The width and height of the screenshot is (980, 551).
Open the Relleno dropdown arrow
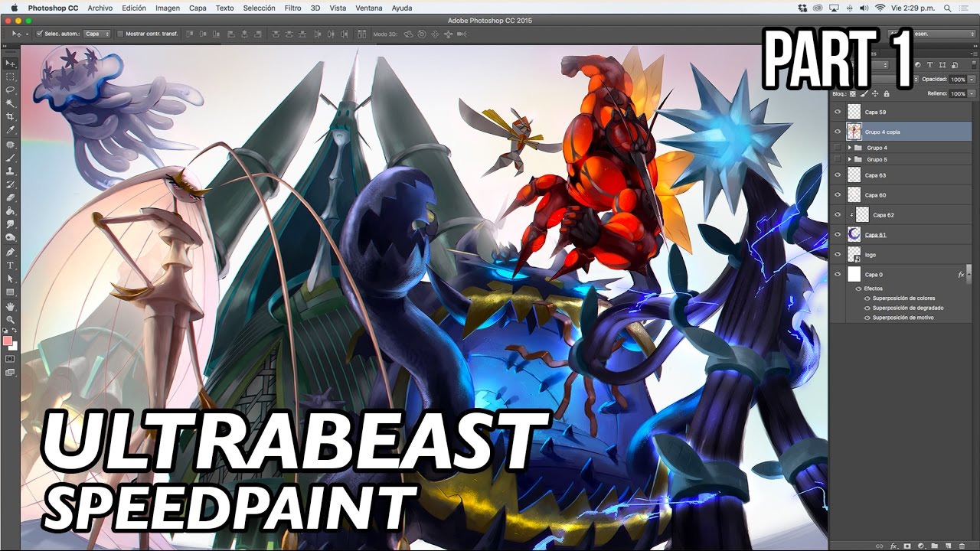coord(972,94)
